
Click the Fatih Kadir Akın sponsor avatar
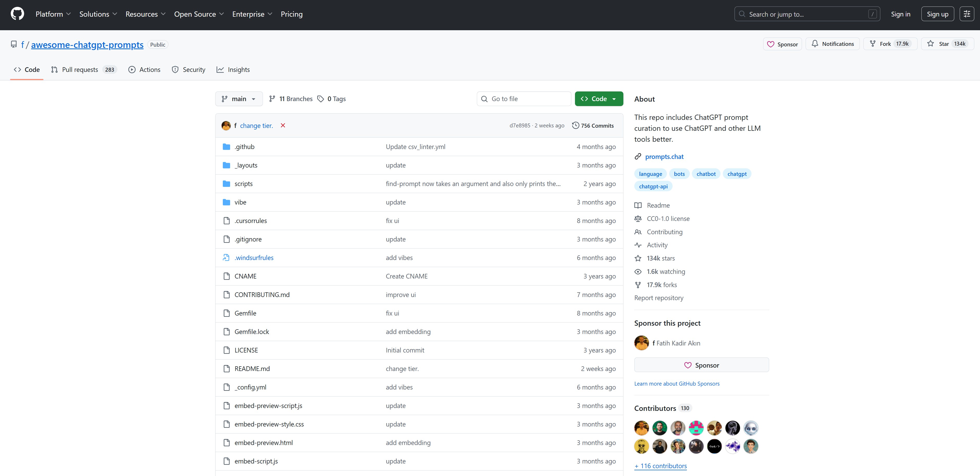(x=641, y=343)
